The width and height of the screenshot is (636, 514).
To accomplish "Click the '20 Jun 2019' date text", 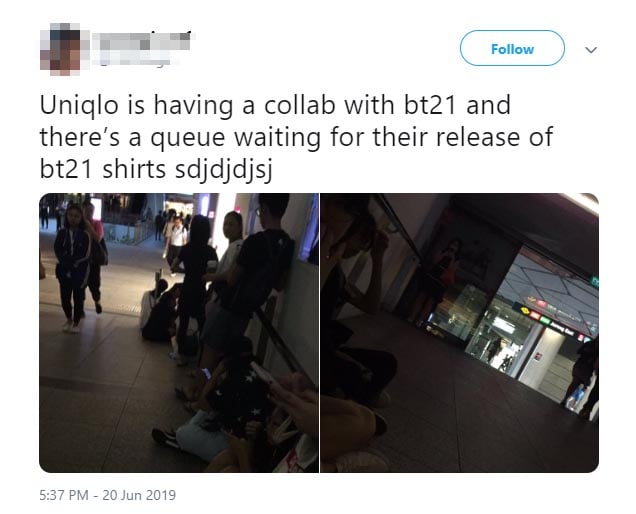I will point(139,495).
